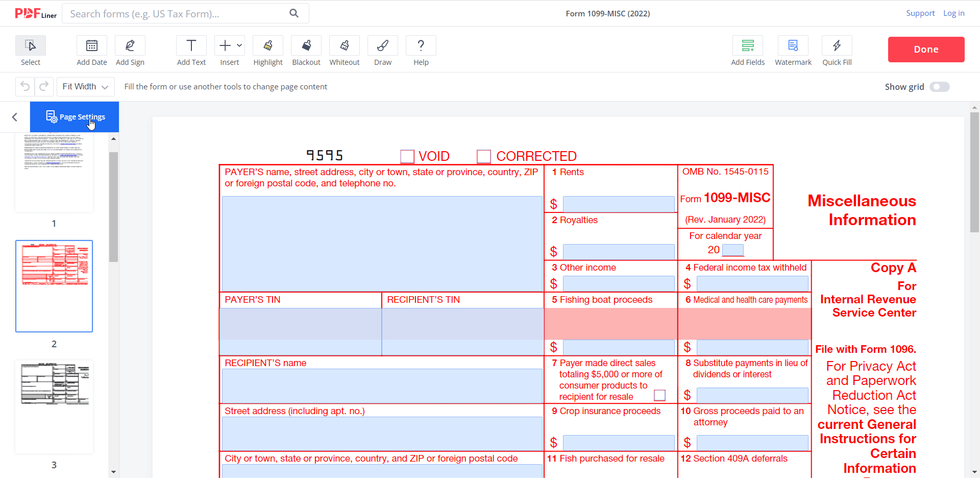The height and width of the screenshot is (481, 980).
Task: Click the Medical and health care payments field
Action: point(752,348)
